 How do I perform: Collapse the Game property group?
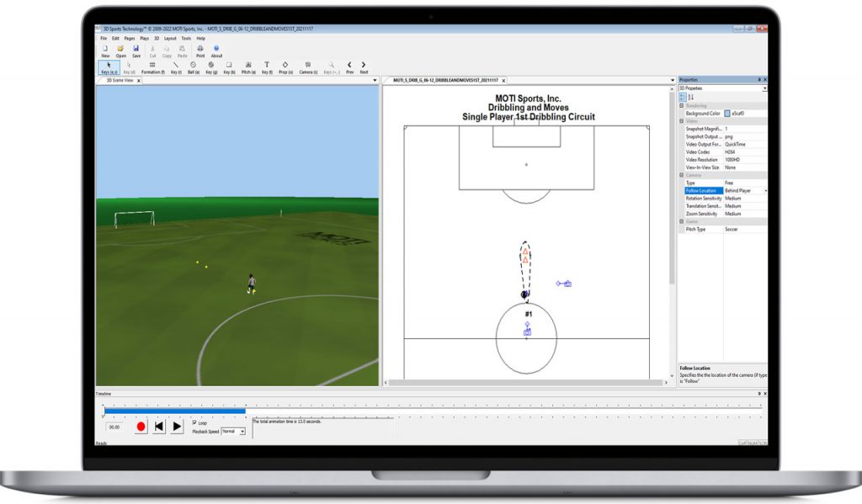coord(682,221)
